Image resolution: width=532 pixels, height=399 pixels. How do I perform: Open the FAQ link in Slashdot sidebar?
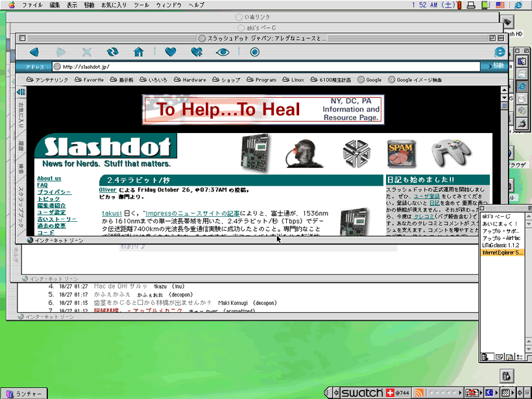point(42,185)
